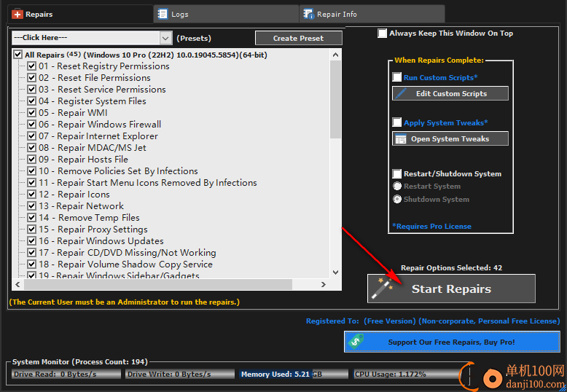Click the repair list scroll down arrow
The height and width of the screenshot is (392, 567).
tap(335, 272)
